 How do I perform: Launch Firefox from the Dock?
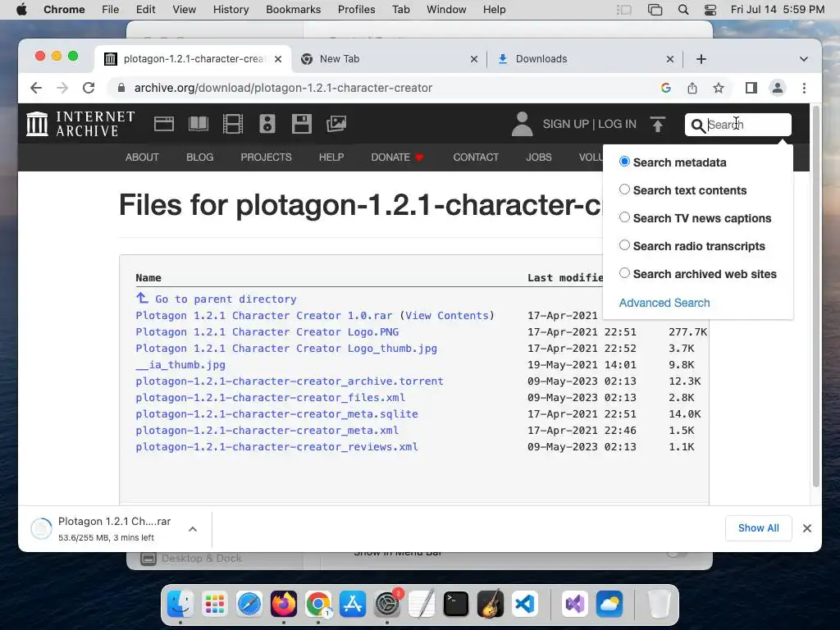[283, 605]
